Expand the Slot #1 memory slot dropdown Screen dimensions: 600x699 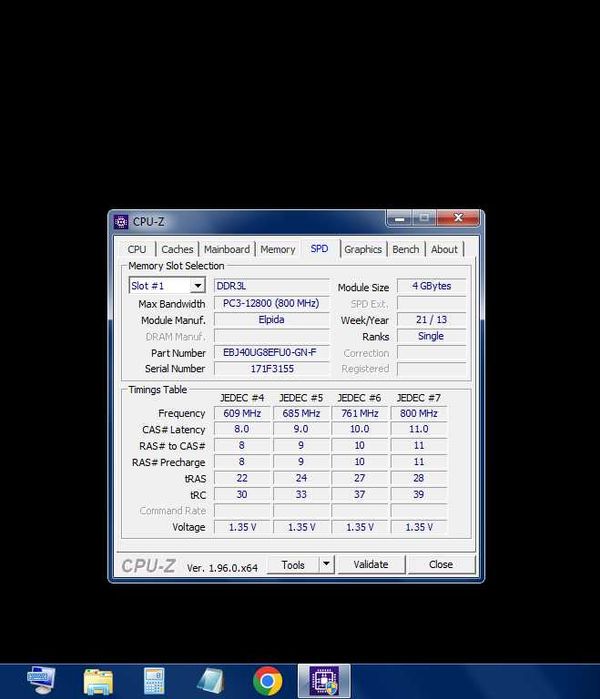[197, 285]
